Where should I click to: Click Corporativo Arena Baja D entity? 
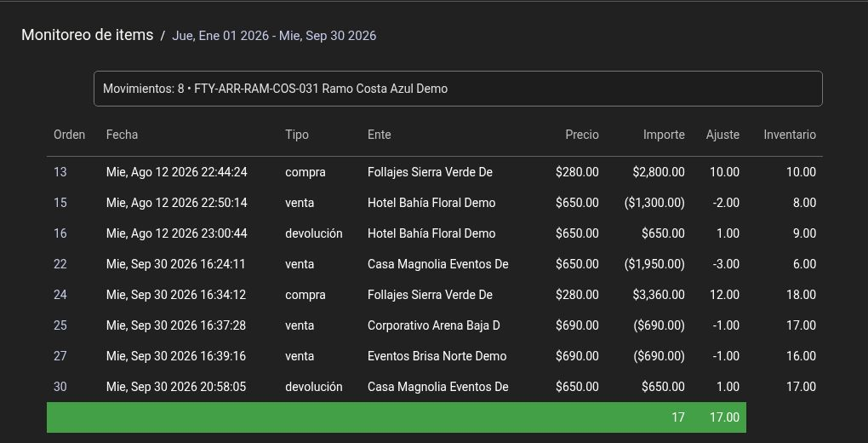pos(433,325)
